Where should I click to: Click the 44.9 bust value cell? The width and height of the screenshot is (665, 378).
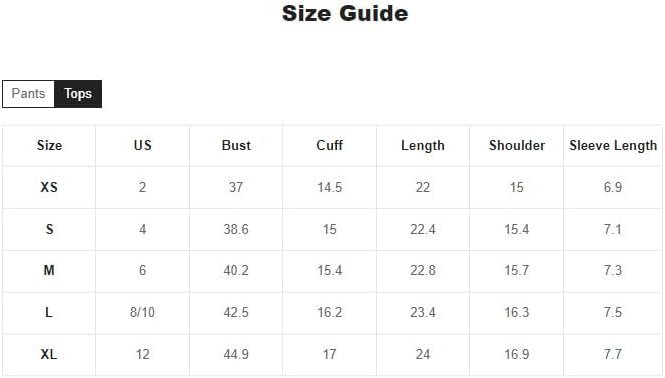point(236,354)
